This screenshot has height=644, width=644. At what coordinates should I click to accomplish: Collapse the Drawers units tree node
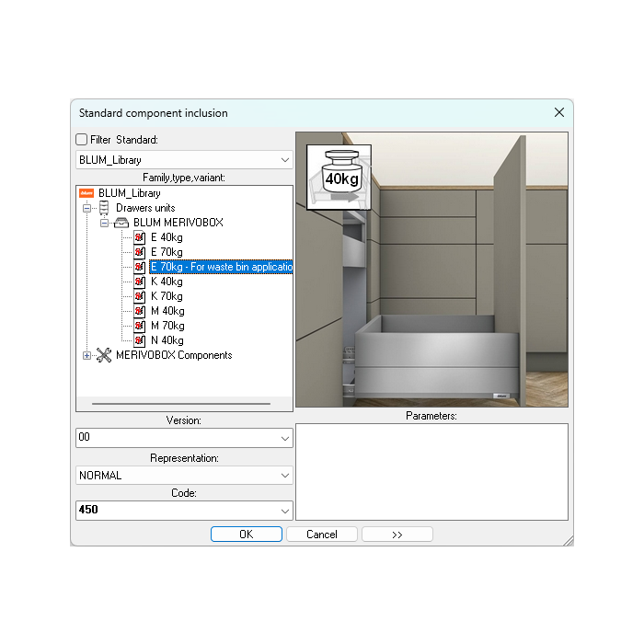point(86,208)
